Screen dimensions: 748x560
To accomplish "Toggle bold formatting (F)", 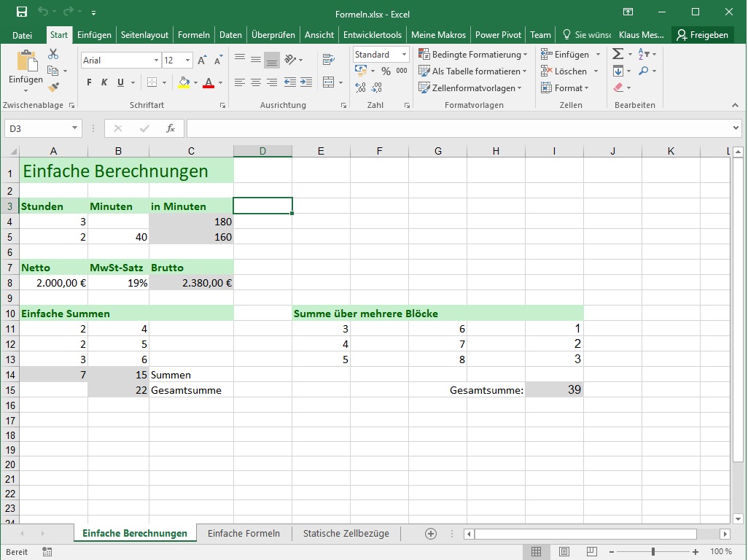I will [x=89, y=82].
